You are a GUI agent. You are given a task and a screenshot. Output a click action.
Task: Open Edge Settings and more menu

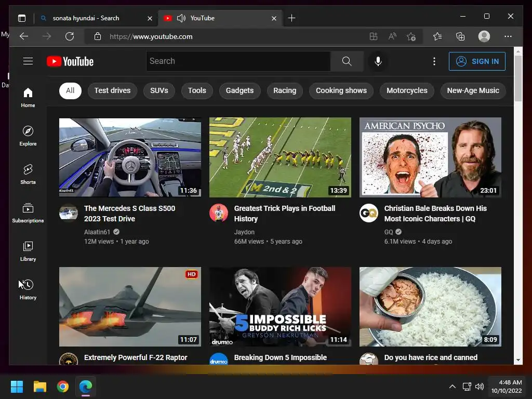(x=508, y=36)
